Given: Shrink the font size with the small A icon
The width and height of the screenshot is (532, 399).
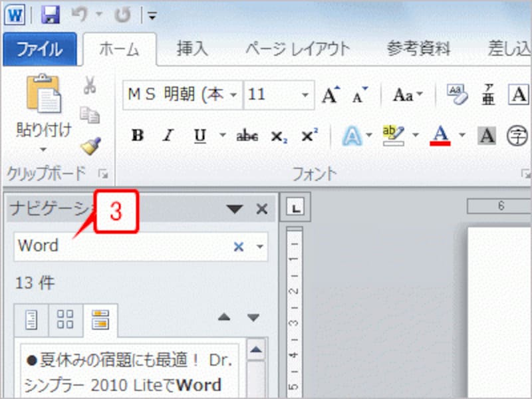Looking at the screenshot, I should (x=360, y=94).
